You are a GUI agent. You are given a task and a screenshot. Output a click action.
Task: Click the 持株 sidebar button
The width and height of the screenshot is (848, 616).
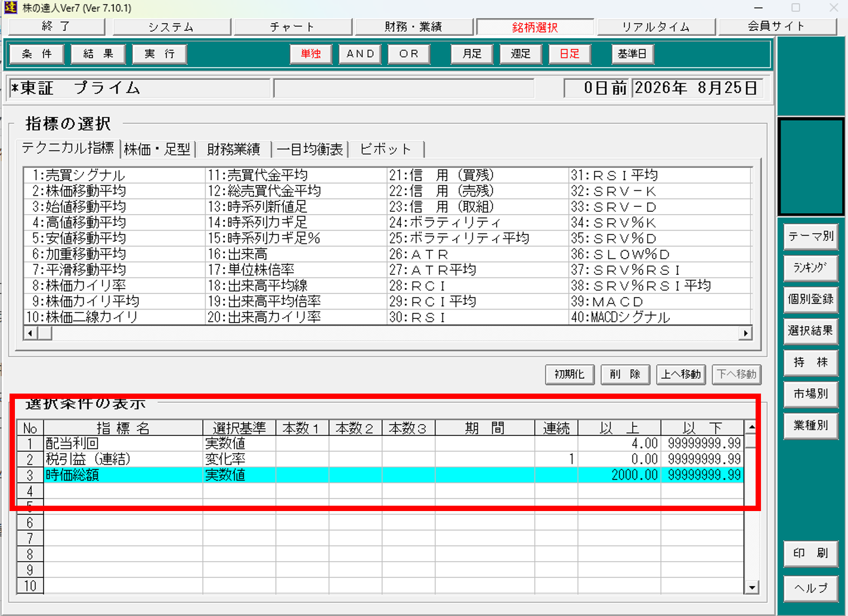(810, 363)
